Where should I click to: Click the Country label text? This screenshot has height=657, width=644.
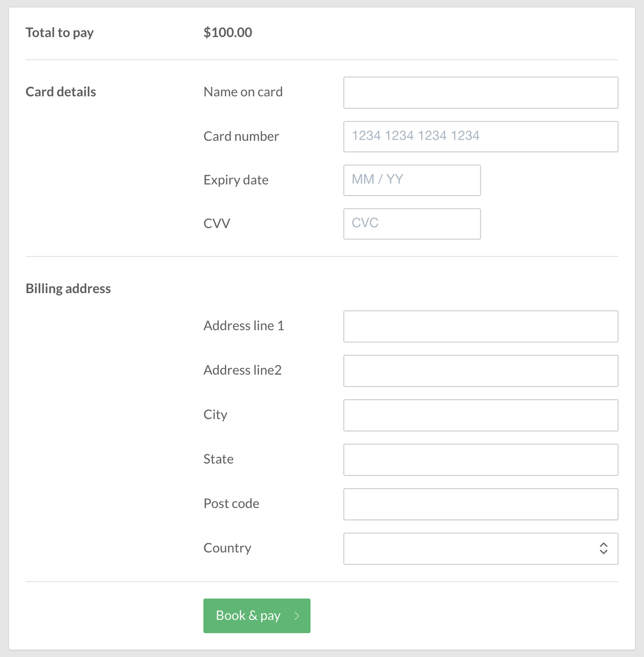(227, 548)
